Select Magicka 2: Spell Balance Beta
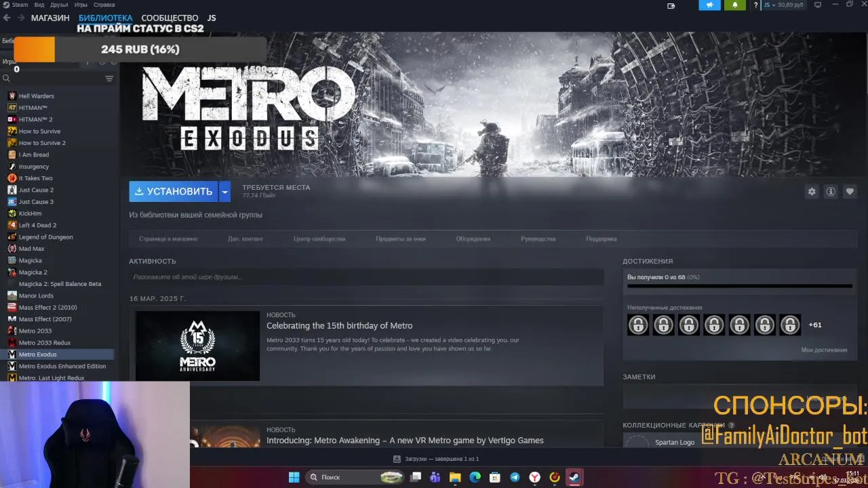Screen dimensions: 868x488 60,284
